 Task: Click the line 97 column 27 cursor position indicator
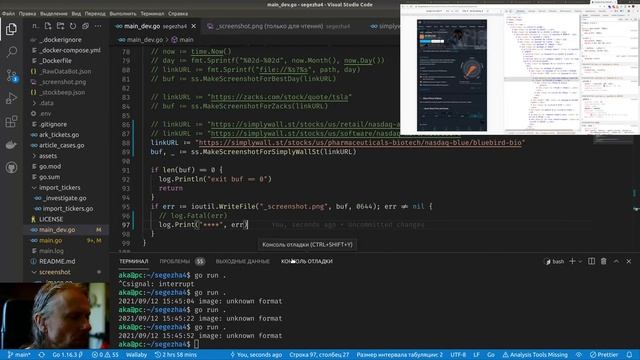[x=319, y=355]
